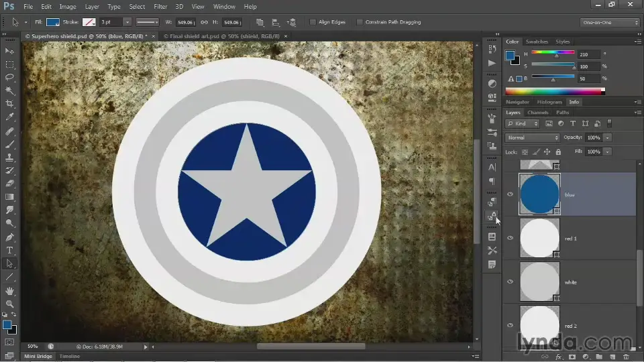The height and width of the screenshot is (362, 644).
Task: Select the Direct Selection tool in toolbox
Action: [10, 263]
